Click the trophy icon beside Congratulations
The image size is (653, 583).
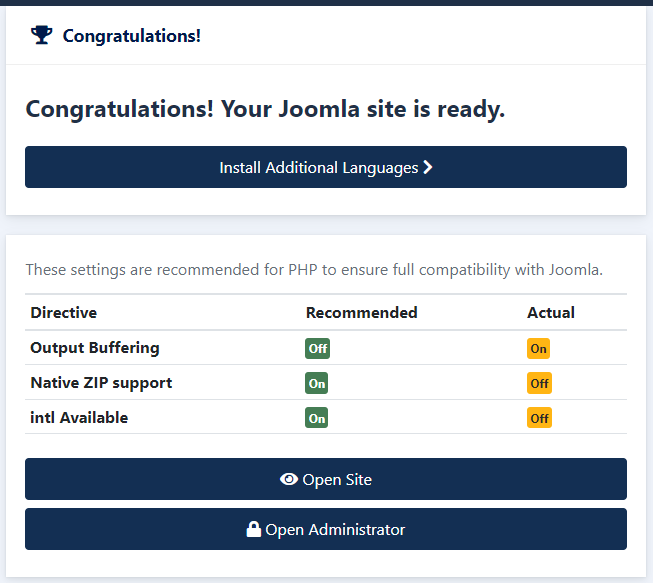(x=42, y=35)
